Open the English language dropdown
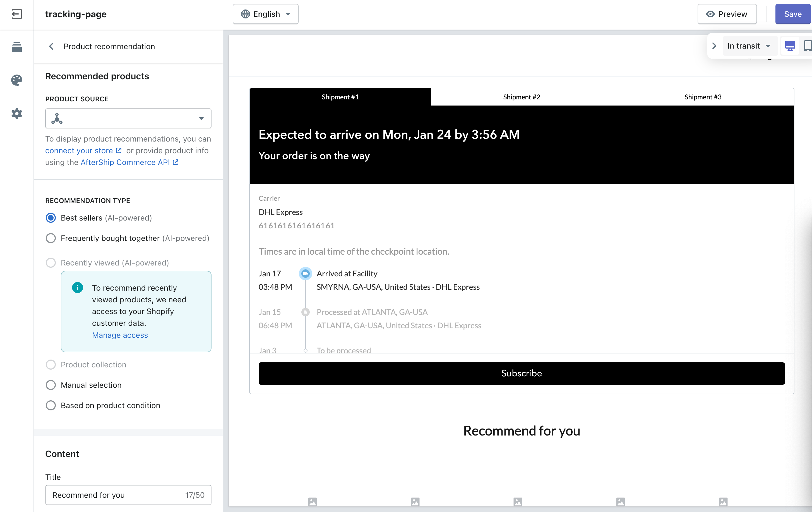 (265, 14)
